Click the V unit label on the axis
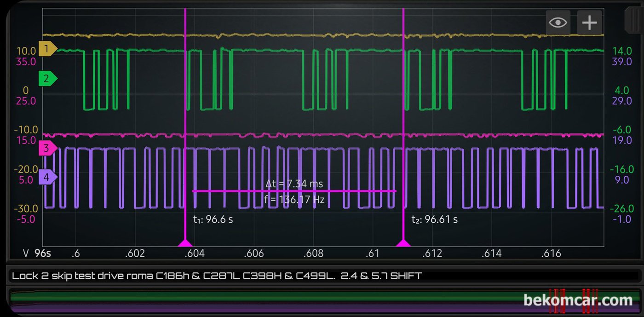The height and width of the screenshot is (317, 644). (x=26, y=253)
